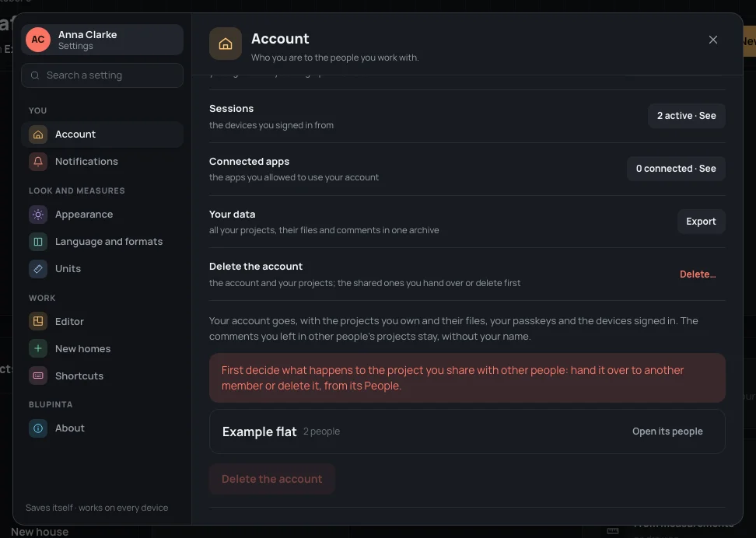Click the red Delete… link
The height and width of the screenshot is (538, 756).
tap(698, 274)
